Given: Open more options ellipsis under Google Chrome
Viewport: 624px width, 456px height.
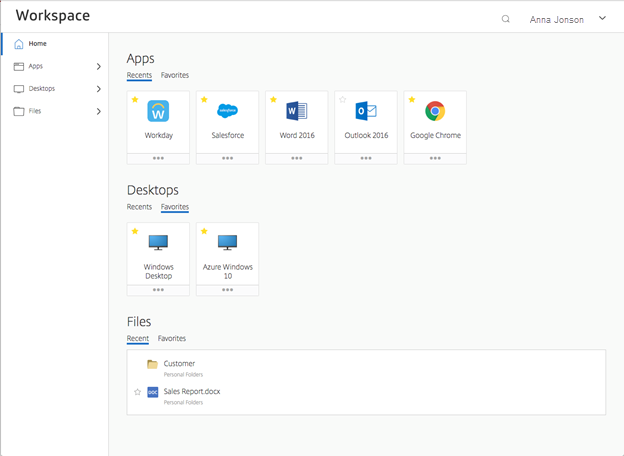Looking at the screenshot, I should click(435, 158).
